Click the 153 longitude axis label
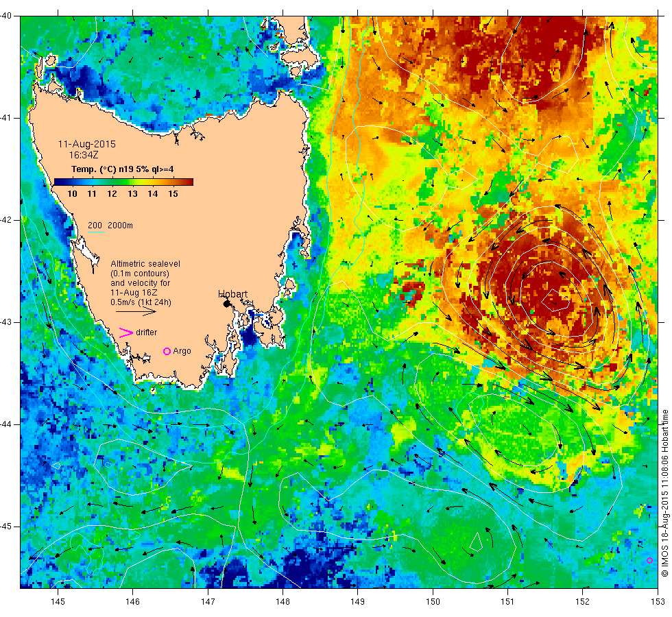Image resolution: width=672 pixels, height=617 pixels. (658, 602)
